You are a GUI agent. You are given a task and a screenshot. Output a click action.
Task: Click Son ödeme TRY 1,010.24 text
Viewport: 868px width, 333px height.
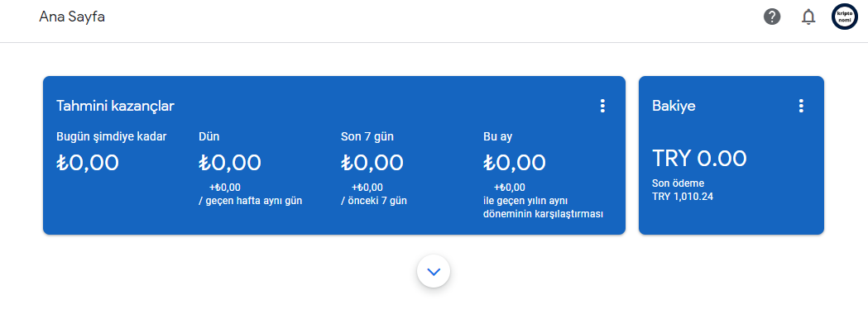(x=683, y=189)
